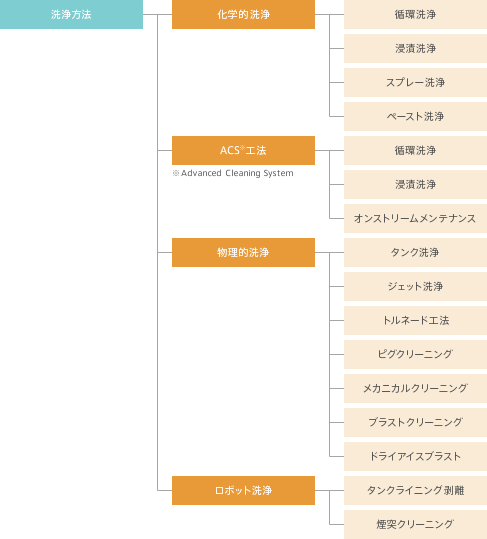
Task: Select the スプレー洗浄 item
Action: (x=416, y=82)
